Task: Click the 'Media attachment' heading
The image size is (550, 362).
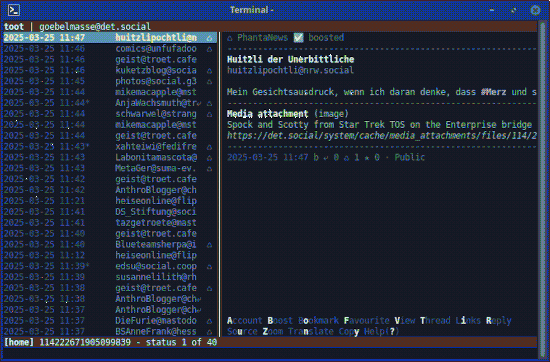Action: 268,114
